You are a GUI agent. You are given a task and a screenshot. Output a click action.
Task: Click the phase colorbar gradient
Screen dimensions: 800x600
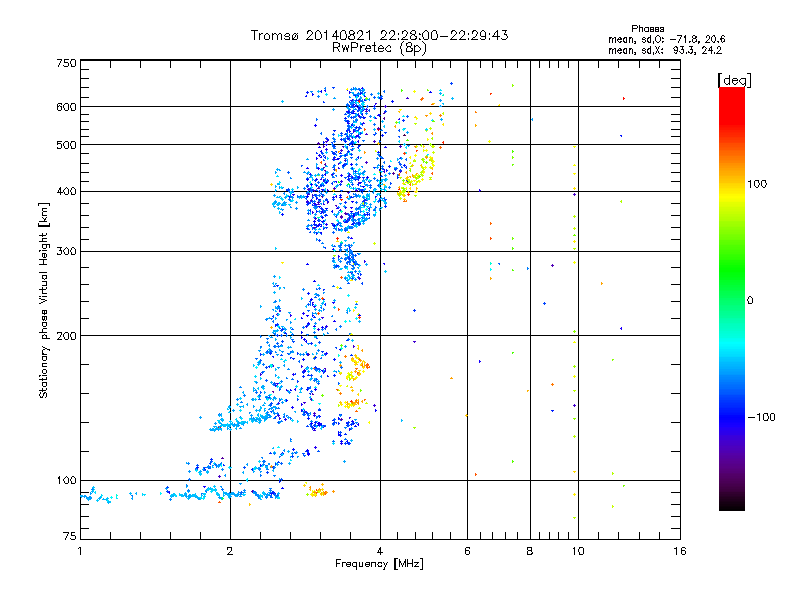[732, 299]
